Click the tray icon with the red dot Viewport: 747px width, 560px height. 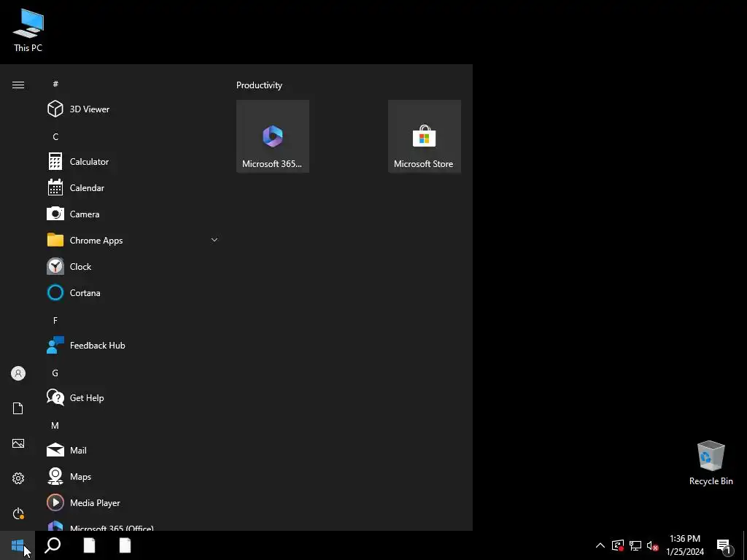pos(618,545)
